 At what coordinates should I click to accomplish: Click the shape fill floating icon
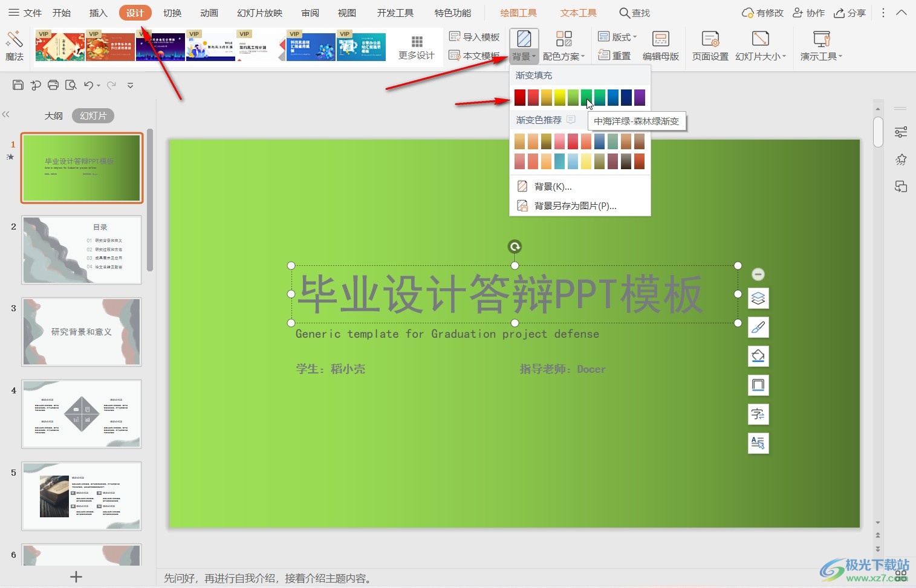click(x=758, y=356)
